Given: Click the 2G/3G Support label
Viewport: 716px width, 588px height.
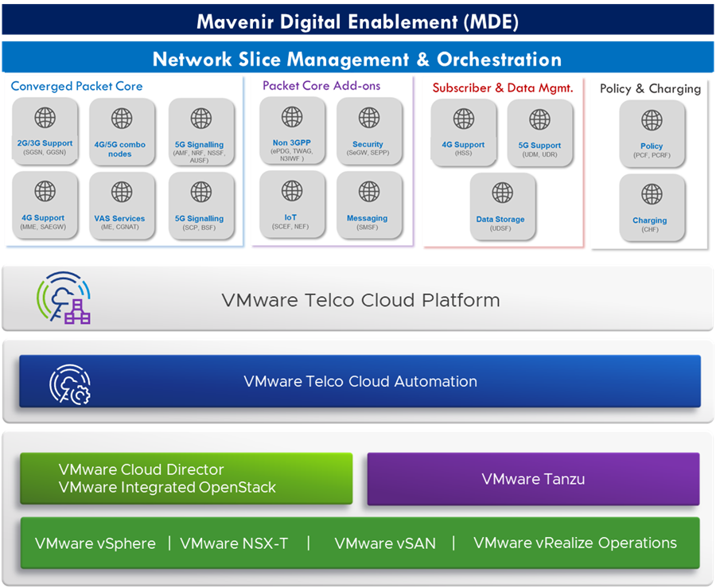Looking at the screenshot, I should 45,143.
